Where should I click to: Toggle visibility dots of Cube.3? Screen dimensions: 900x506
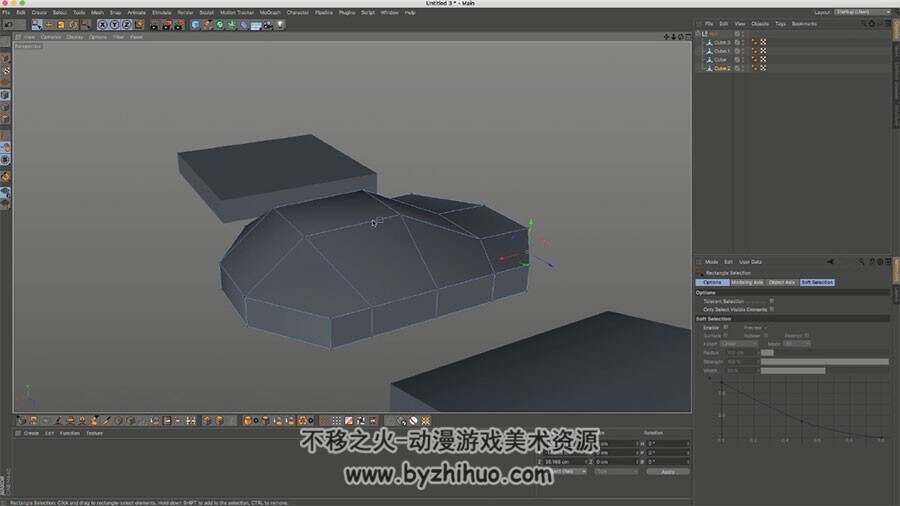pos(743,42)
